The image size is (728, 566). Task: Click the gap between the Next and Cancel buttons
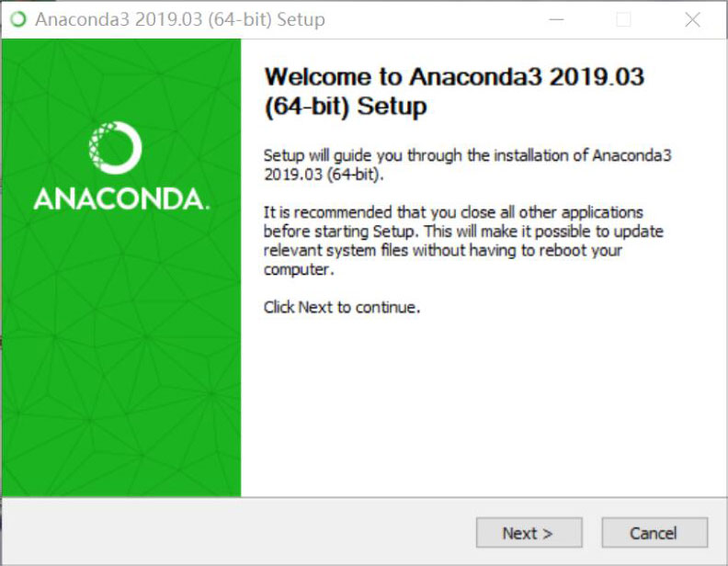click(x=592, y=533)
